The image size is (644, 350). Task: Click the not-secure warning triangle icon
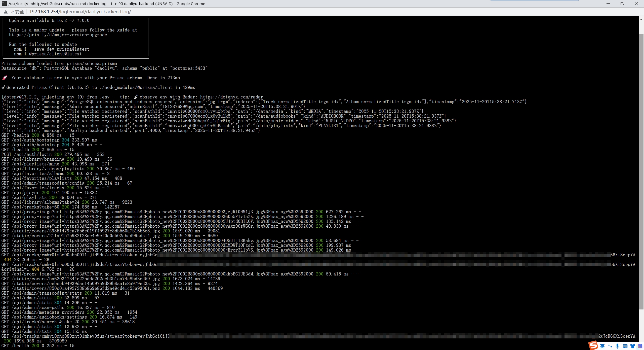pos(6,12)
